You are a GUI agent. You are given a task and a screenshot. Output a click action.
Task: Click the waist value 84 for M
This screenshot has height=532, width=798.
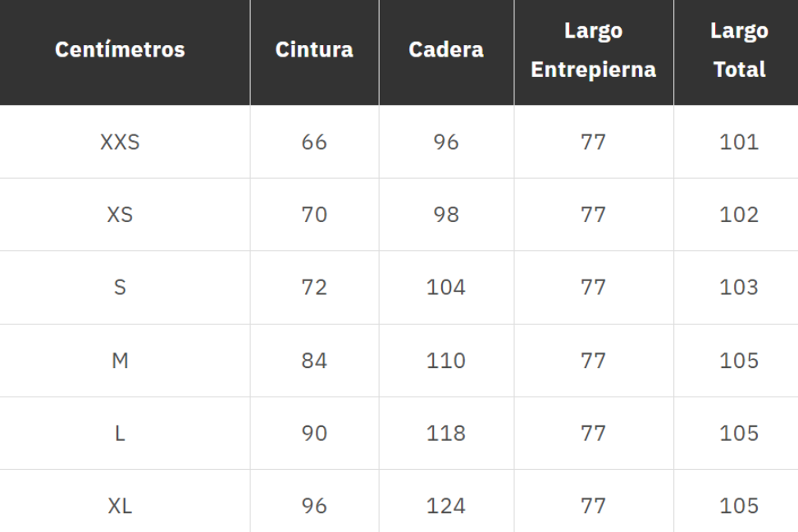314,361
